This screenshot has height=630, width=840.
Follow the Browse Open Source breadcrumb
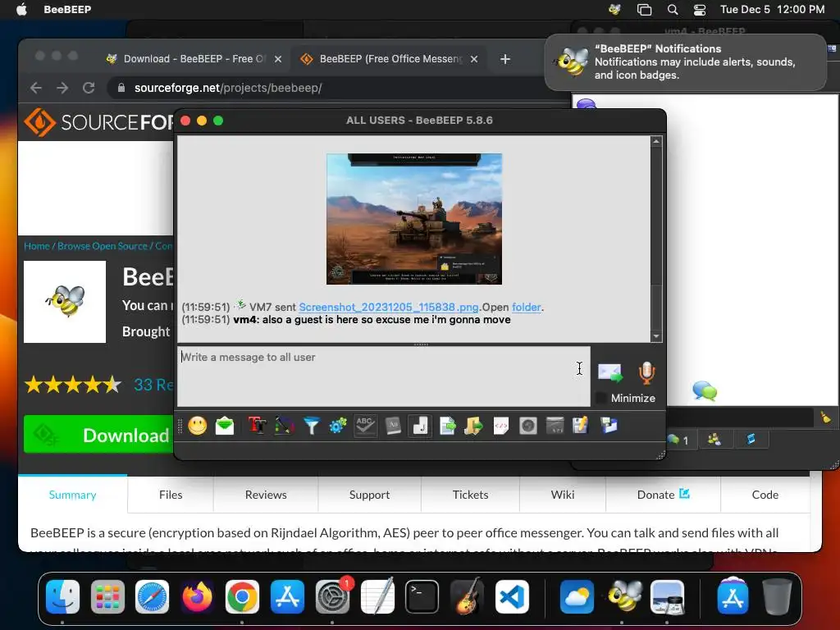[x=102, y=246]
